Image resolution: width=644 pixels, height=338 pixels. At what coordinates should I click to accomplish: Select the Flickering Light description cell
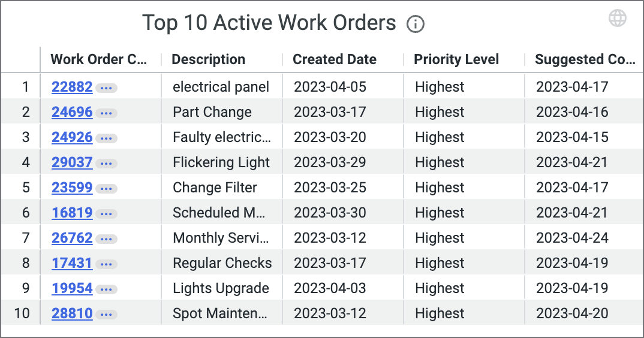(x=221, y=162)
